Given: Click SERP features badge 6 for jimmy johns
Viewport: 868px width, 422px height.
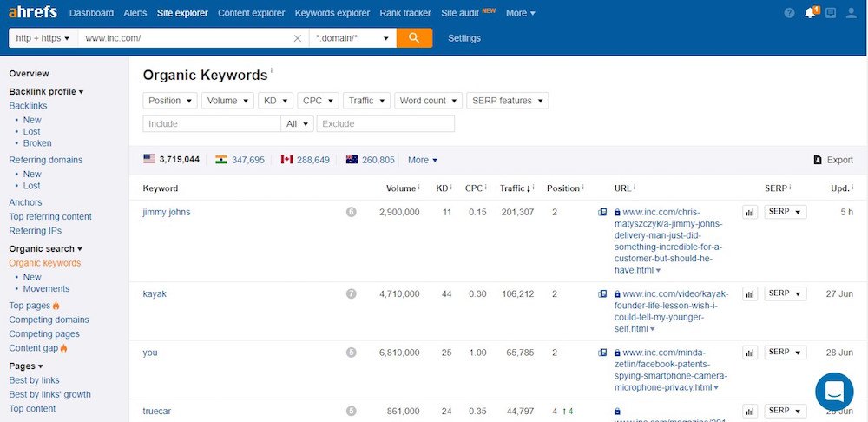Looking at the screenshot, I should pyautogui.click(x=351, y=212).
